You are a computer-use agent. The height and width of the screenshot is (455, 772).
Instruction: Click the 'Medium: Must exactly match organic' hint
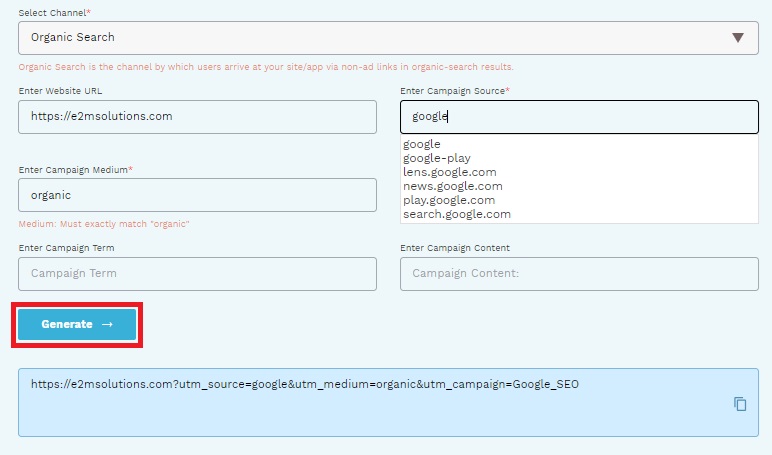click(104, 224)
